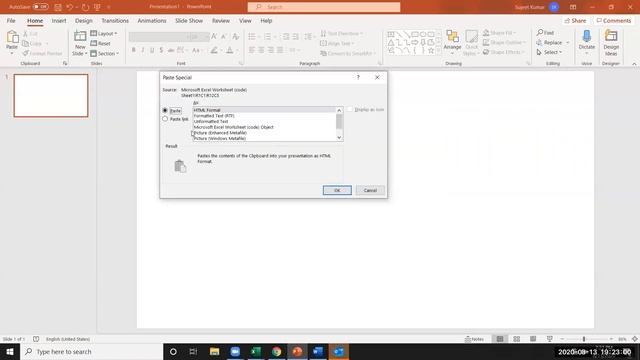Open the Paste Special help question mark
Image resolution: width=640 pixels, height=360 pixels.
point(358,77)
